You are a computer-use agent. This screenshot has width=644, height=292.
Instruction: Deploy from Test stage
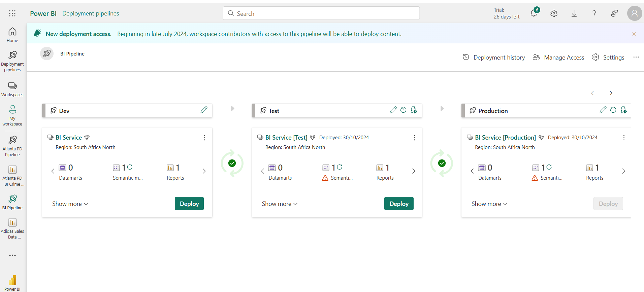coord(399,204)
